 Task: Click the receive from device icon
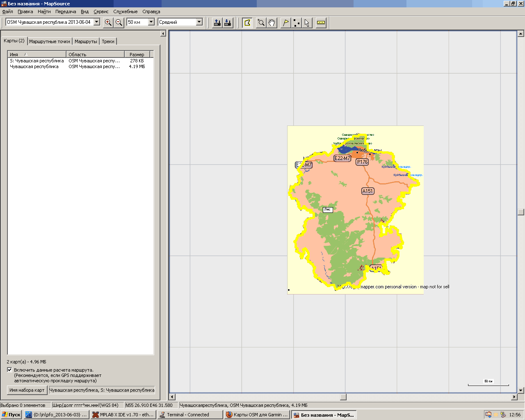click(x=228, y=23)
